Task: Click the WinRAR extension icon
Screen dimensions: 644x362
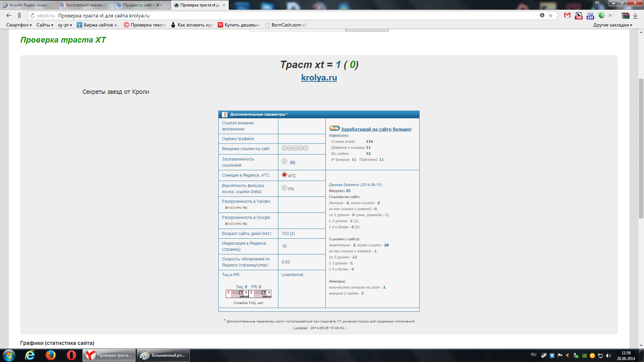Action: (x=625, y=15)
